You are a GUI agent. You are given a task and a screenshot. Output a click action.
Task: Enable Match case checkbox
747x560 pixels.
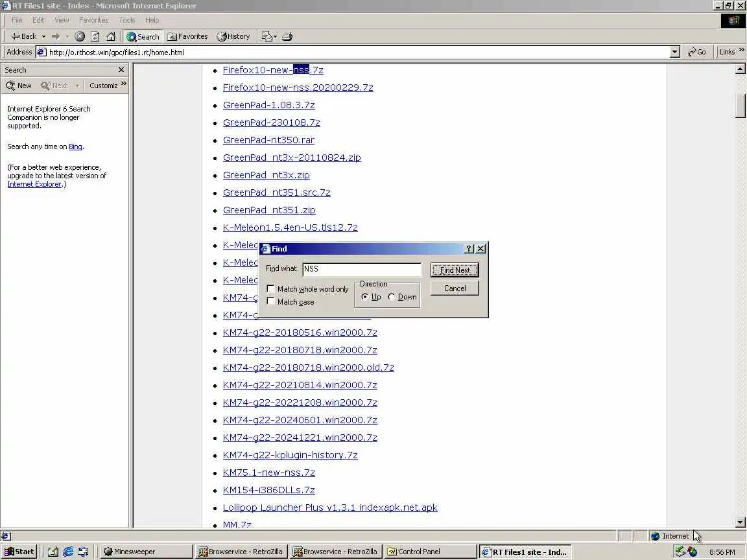point(270,301)
